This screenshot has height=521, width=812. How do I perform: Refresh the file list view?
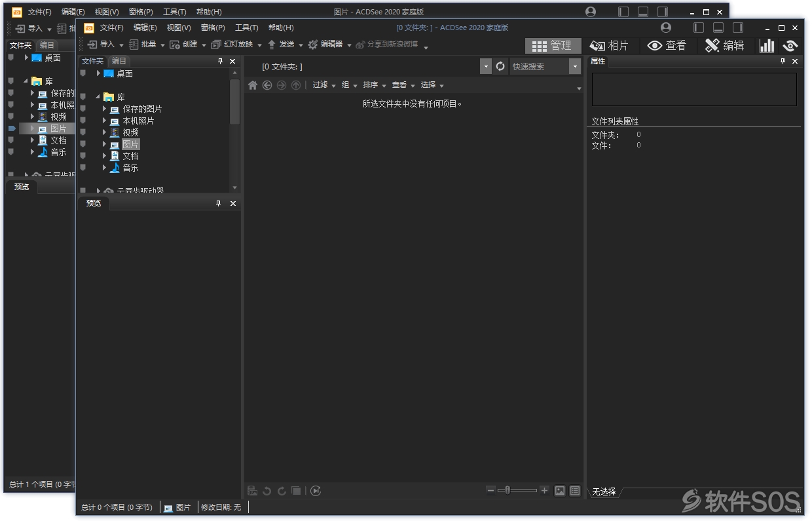(x=500, y=66)
